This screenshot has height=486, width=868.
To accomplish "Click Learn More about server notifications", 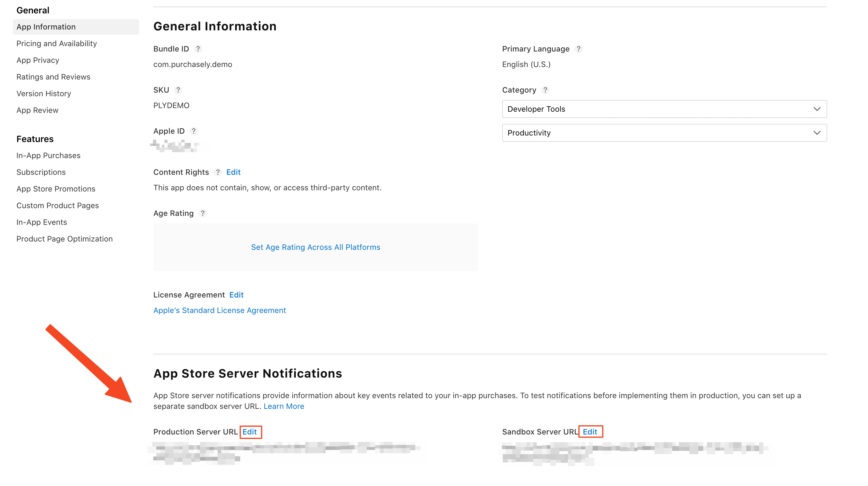I will [x=284, y=406].
